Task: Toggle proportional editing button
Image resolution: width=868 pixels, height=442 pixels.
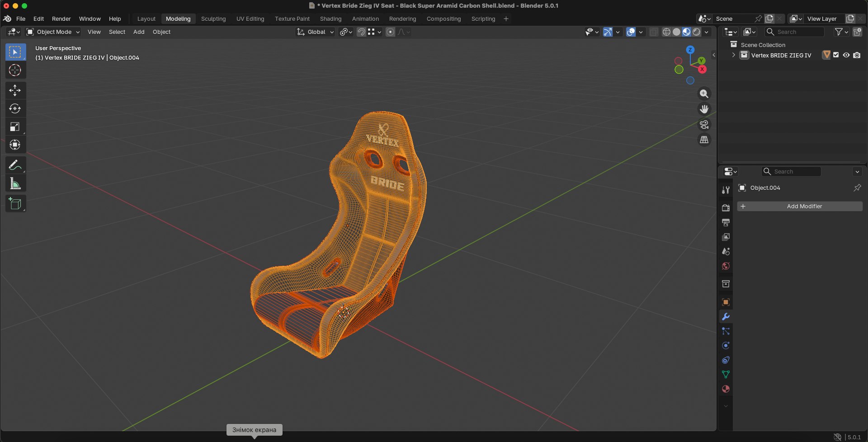Action: click(x=391, y=32)
